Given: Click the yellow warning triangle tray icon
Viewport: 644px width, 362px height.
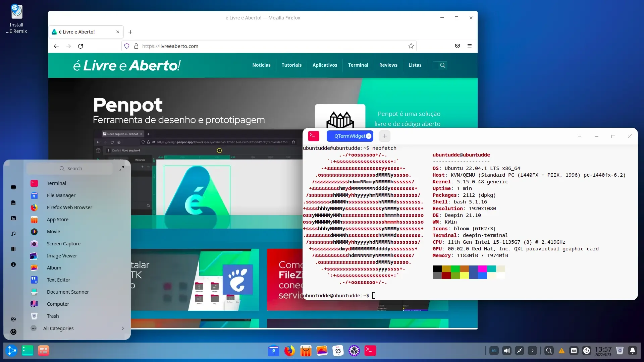Looking at the screenshot, I should pyautogui.click(x=561, y=351).
